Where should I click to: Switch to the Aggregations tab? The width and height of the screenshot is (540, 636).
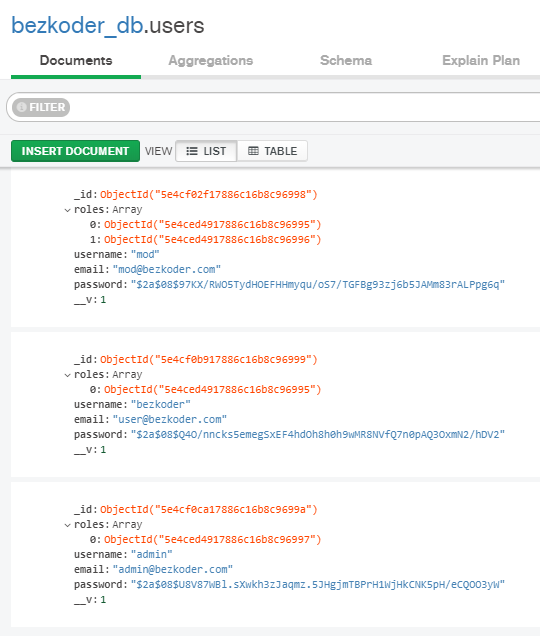tap(211, 60)
